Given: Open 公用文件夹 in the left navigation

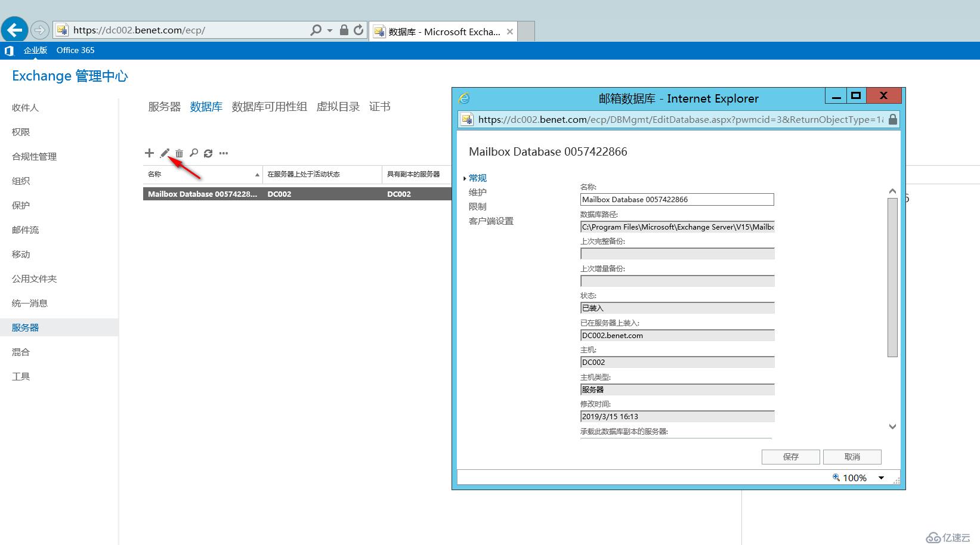Looking at the screenshot, I should (34, 278).
